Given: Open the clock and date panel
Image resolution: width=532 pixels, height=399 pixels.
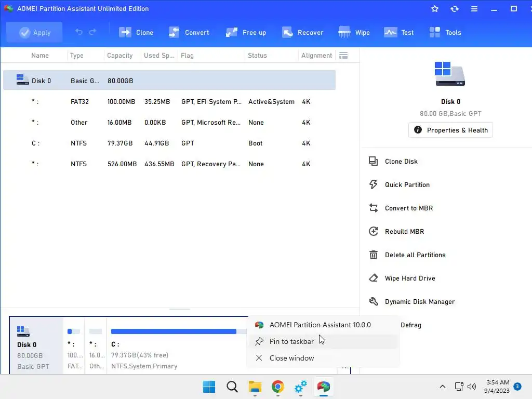Looking at the screenshot, I should (x=497, y=387).
